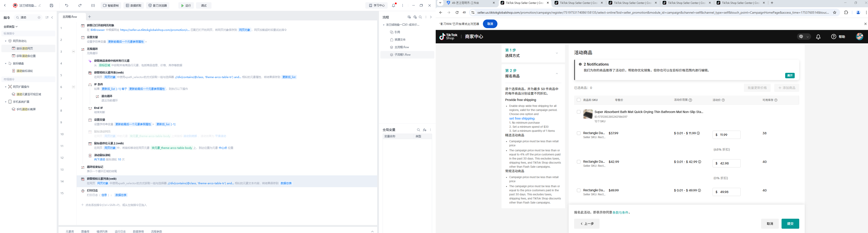Bookmark this page with the star icon
The image size is (868, 233).
point(835,12)
